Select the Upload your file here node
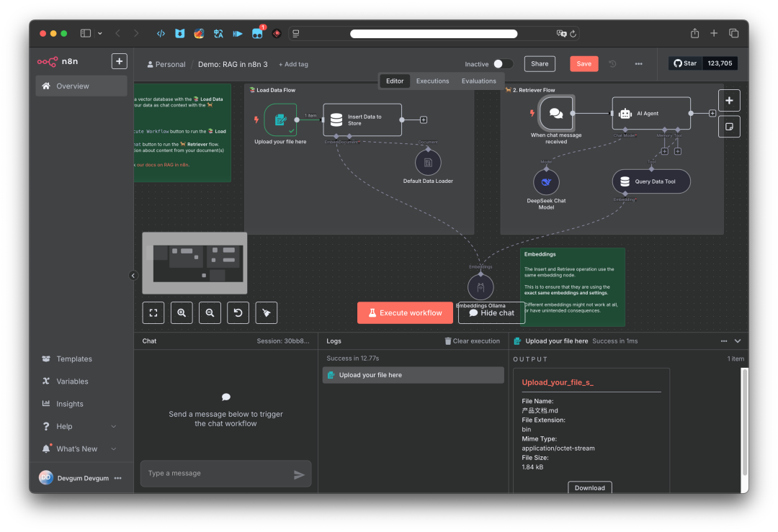 [x=280, y=120]
